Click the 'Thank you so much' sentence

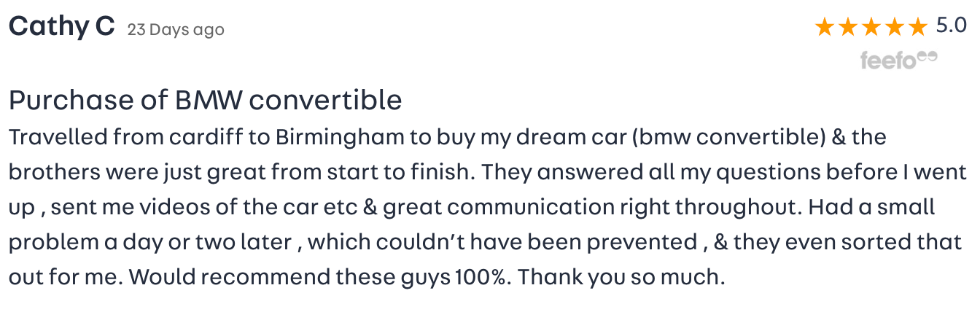pyautogui.click(x=622, y=278)
